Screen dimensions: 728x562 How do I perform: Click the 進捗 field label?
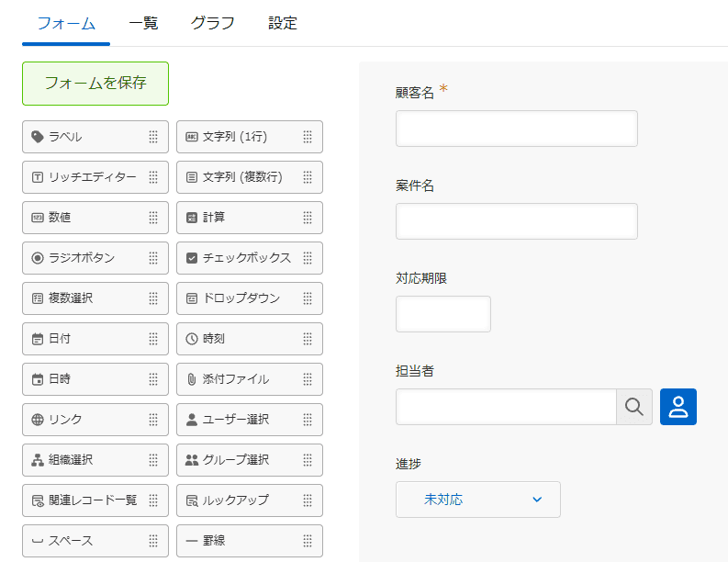point(409,464)
